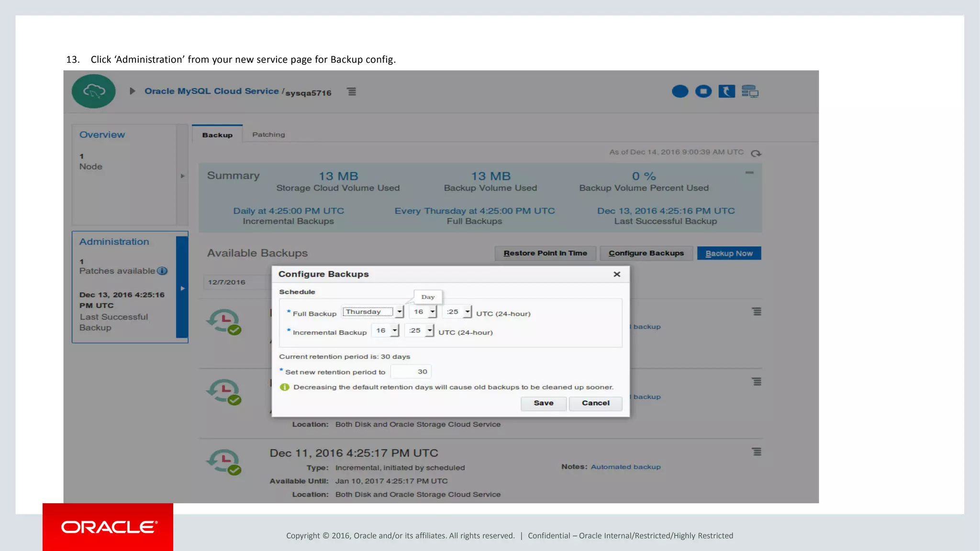Open the second backup row's menu icon
Image resolution: width=980 pixels, height=551 pixels.
click(x=757, y=381)
